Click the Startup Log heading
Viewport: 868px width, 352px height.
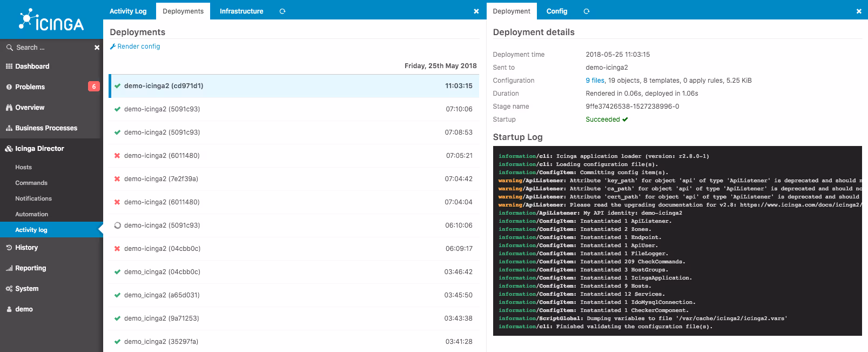pos(517,137)
